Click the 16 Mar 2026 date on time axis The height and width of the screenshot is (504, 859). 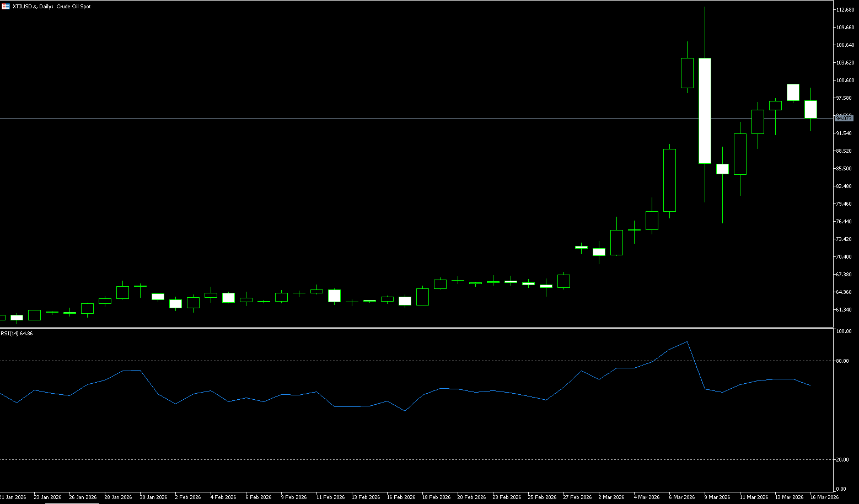pos(824,497)
